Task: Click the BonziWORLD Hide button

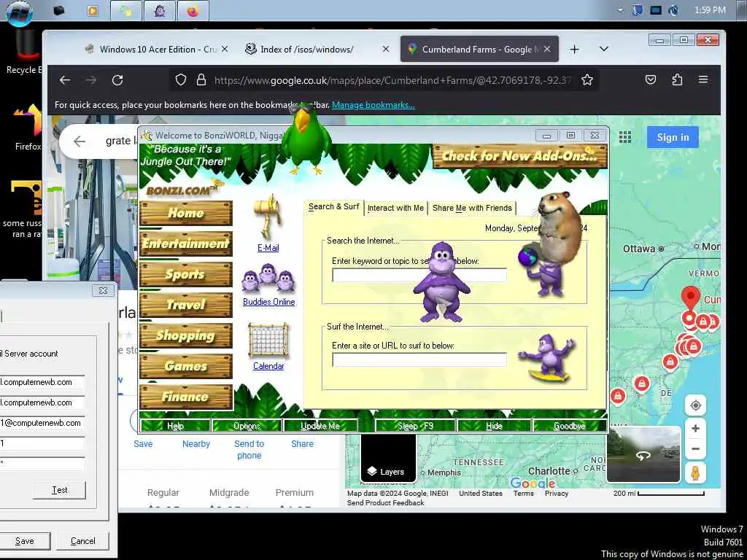Action: click(494, 426)
